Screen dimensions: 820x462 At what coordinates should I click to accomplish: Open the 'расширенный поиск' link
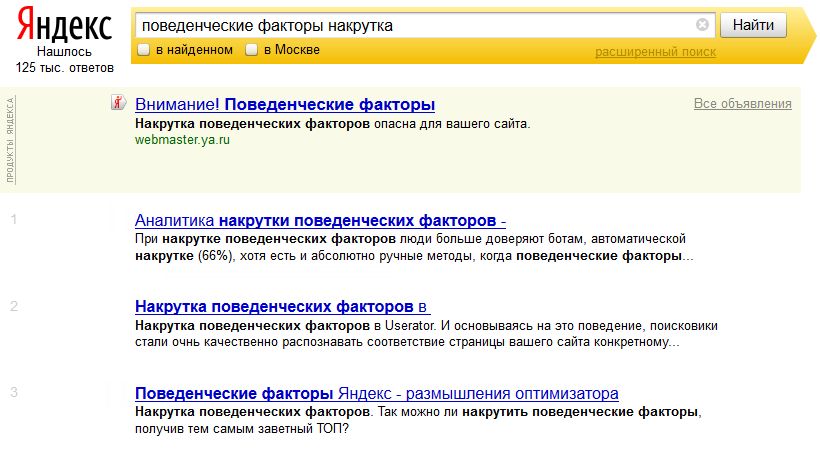pos(656,52)
